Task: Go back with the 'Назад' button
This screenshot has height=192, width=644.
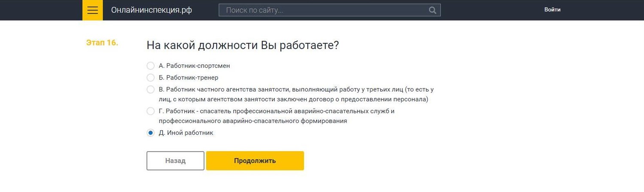Action: 175,161
